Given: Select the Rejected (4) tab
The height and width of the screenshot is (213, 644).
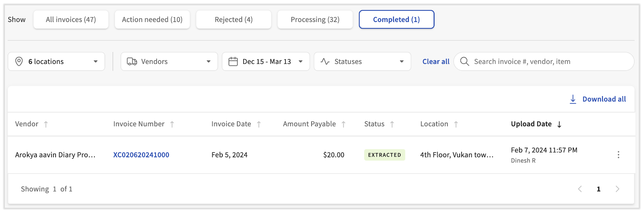Looking at the screenshot, I should [234, 19].
